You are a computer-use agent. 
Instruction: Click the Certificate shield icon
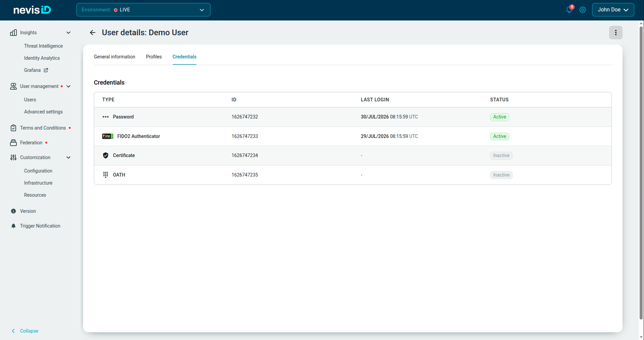(106, 155)
